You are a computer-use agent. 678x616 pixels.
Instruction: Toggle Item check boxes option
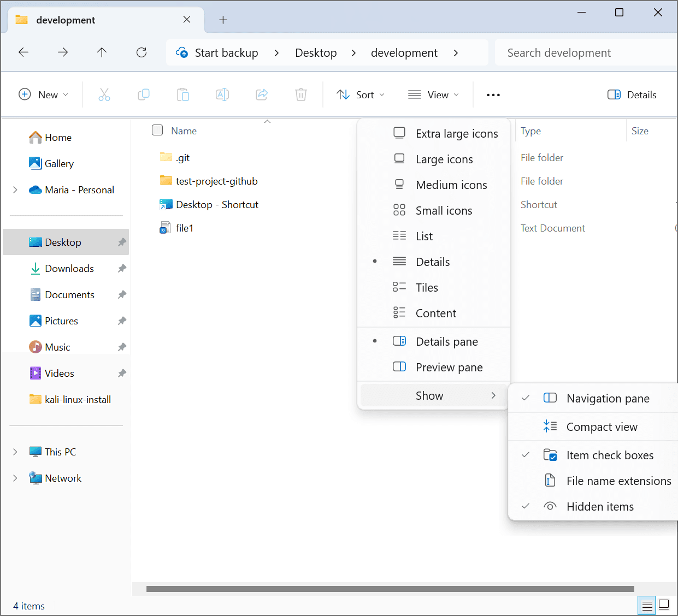tap(593, 455)
